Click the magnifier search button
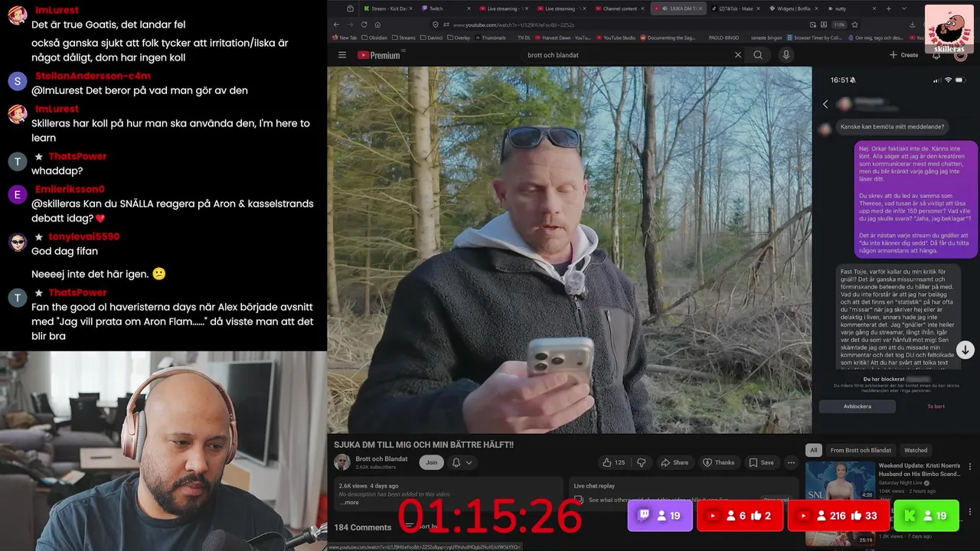 (x=758, y=55)
